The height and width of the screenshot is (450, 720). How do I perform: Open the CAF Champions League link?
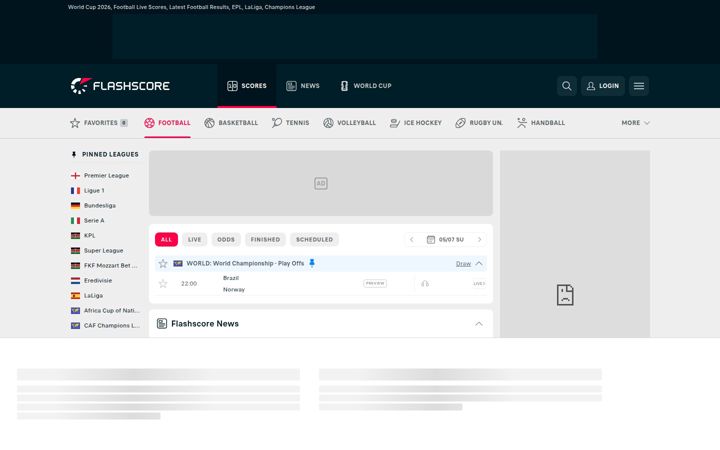pyautogui.click(x=112, y=326)
